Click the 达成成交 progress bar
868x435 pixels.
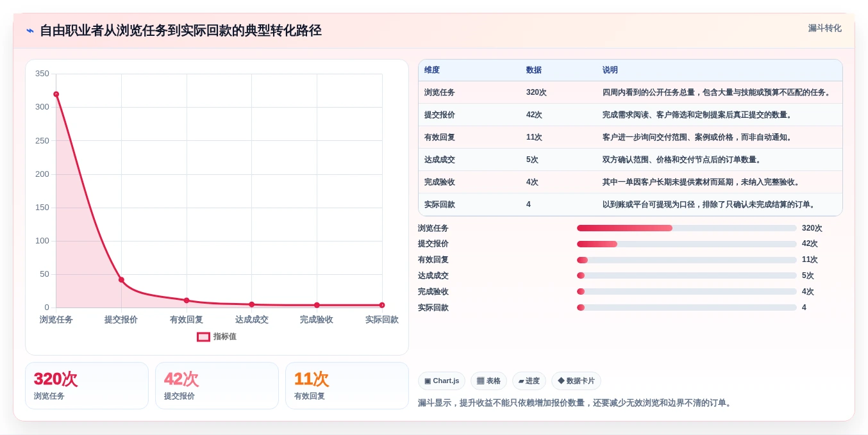(687, 275)
